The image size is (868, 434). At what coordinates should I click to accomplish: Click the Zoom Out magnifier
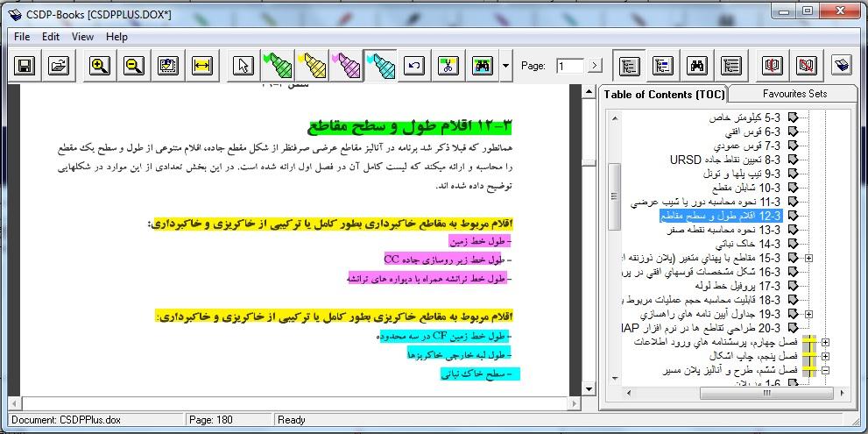tap(134, 66)
